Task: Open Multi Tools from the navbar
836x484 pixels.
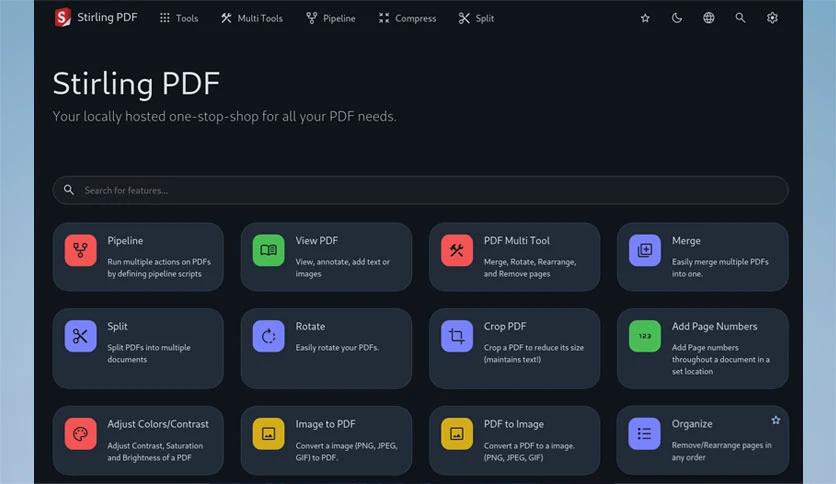Action: (x=252, y=18)
